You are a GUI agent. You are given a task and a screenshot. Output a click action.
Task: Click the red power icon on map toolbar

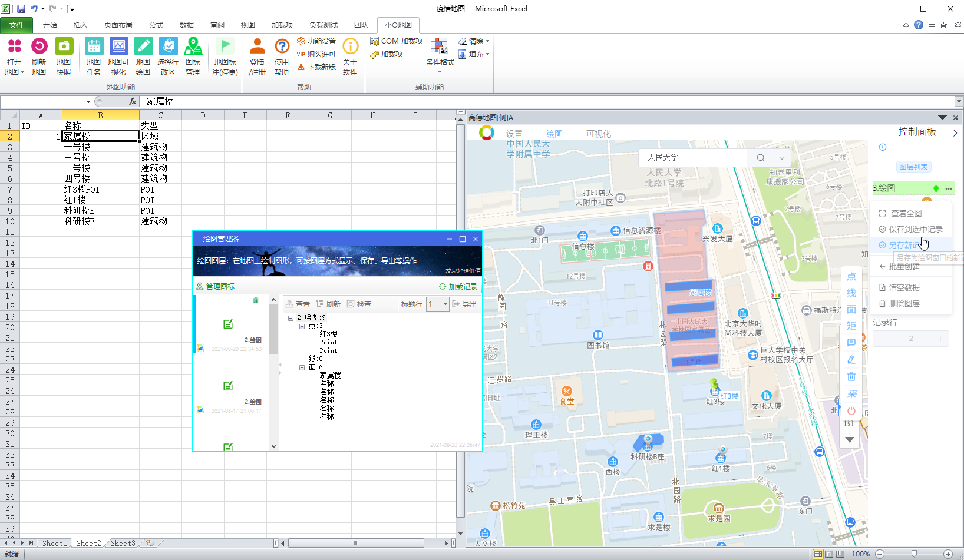(x=851, y=411)
